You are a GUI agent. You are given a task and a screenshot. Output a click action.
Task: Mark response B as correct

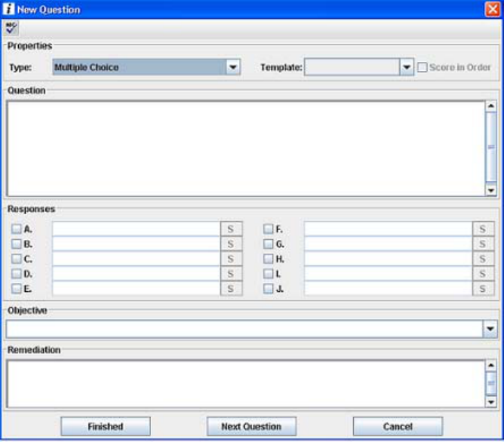point(17,244)
